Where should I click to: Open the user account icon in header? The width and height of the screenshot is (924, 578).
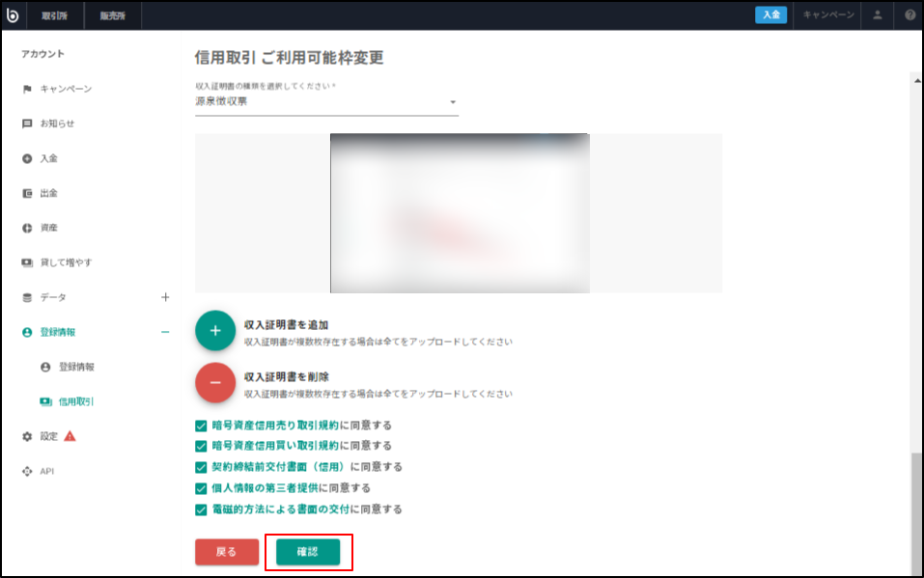(877, 15)
